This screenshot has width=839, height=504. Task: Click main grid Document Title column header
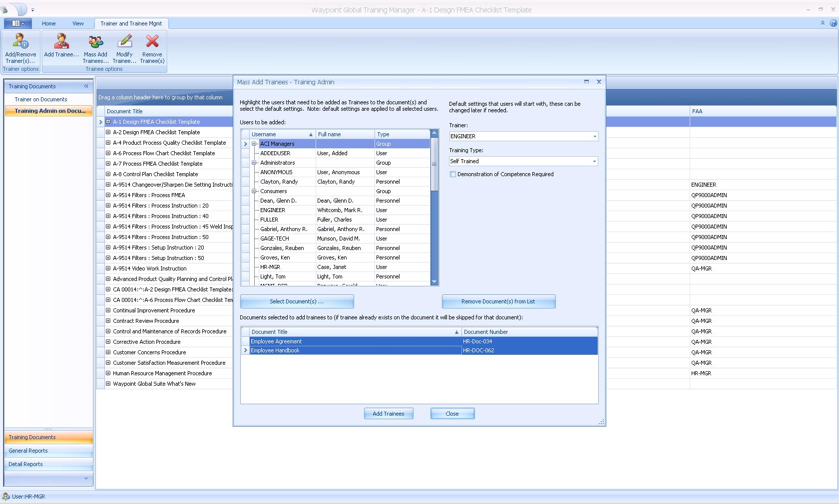click(168, 111)
